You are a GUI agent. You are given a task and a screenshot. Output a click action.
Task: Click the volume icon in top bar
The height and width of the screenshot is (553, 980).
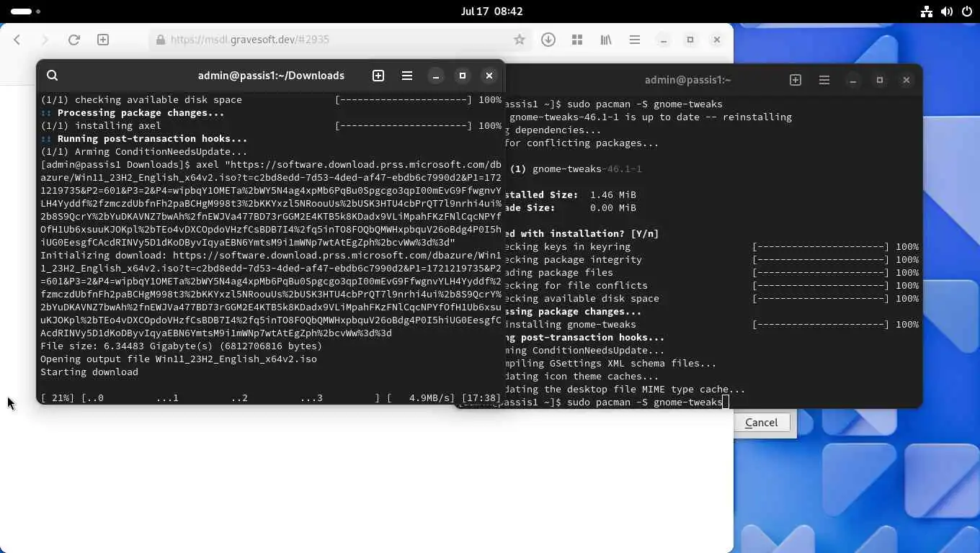[946, 12]
